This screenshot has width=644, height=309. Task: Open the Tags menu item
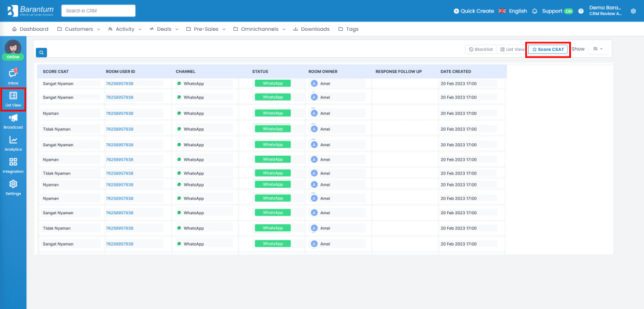pos(348,29)
